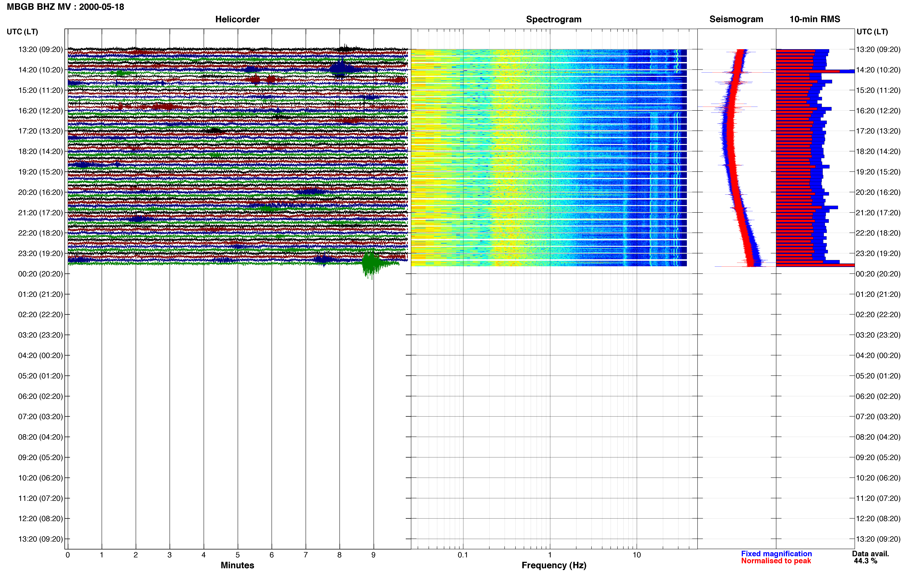
Task: Click minute tick 3 on the Helicorder axis
Action: point(170,555)
